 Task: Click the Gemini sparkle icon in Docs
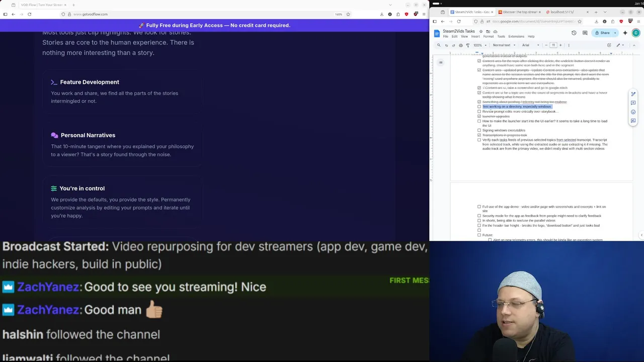625,33
